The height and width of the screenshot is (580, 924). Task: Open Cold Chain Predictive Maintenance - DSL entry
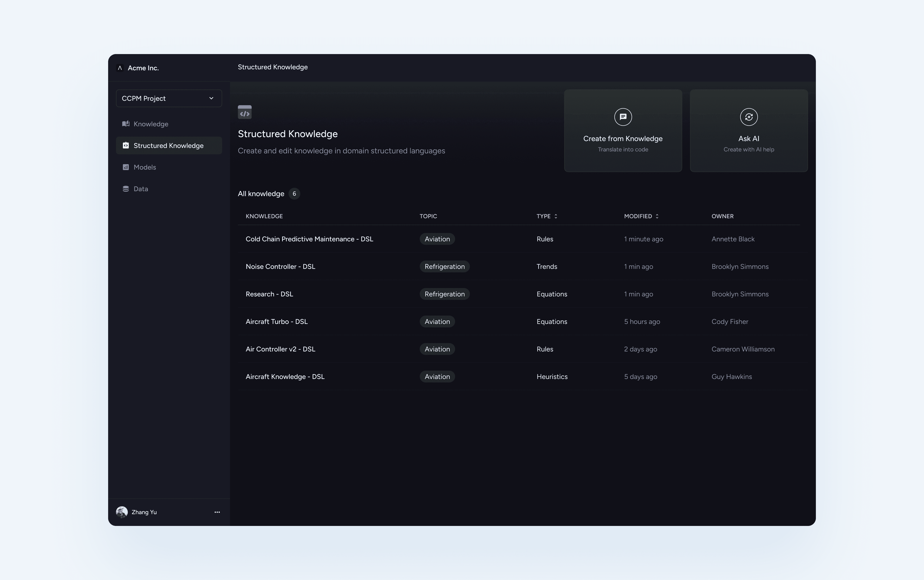pos(309,239)
